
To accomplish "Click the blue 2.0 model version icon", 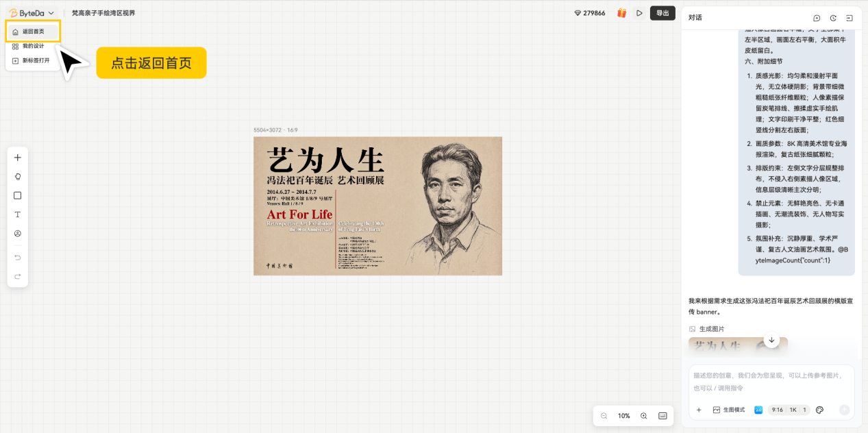I will click(758, 410).
